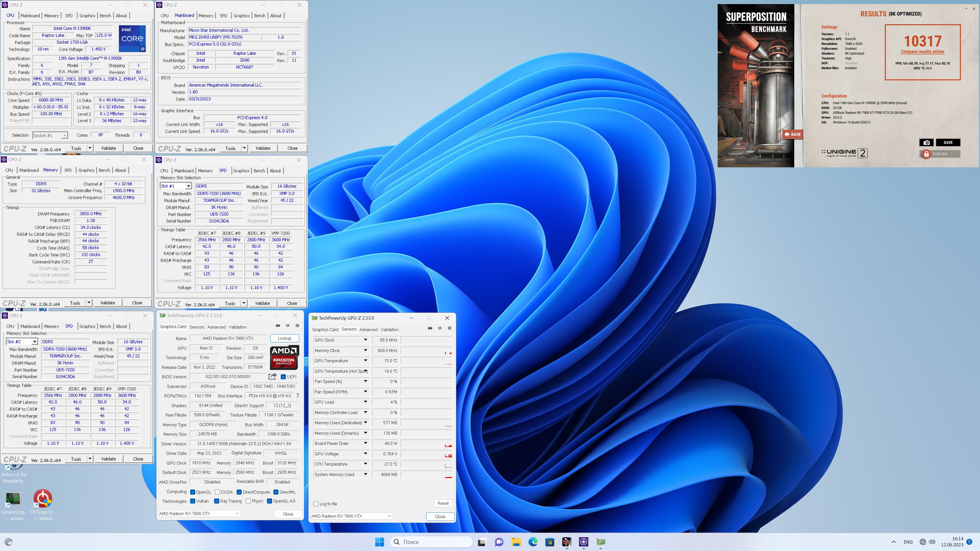Click Lookup button in GPU-Z

click(285, 338)
